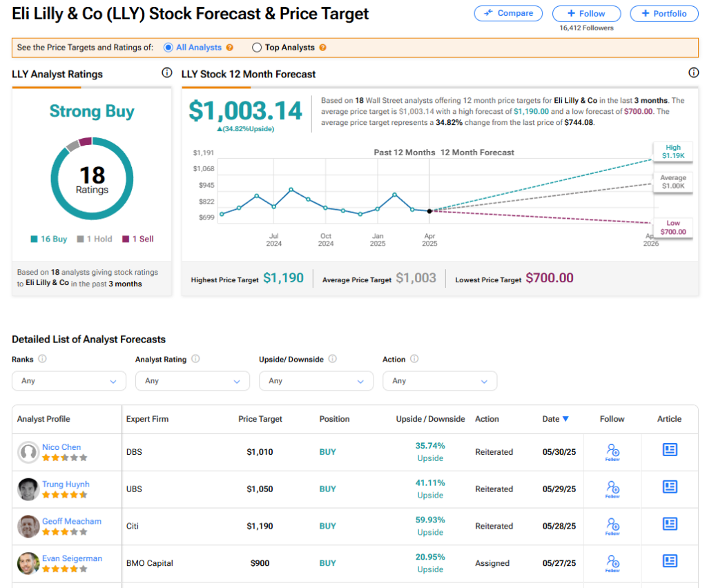Image resolution: width=707 pixels, height=588 pixels.
Task: Click the 1 Hold gray legend swatch
Action: click(80, 239)
